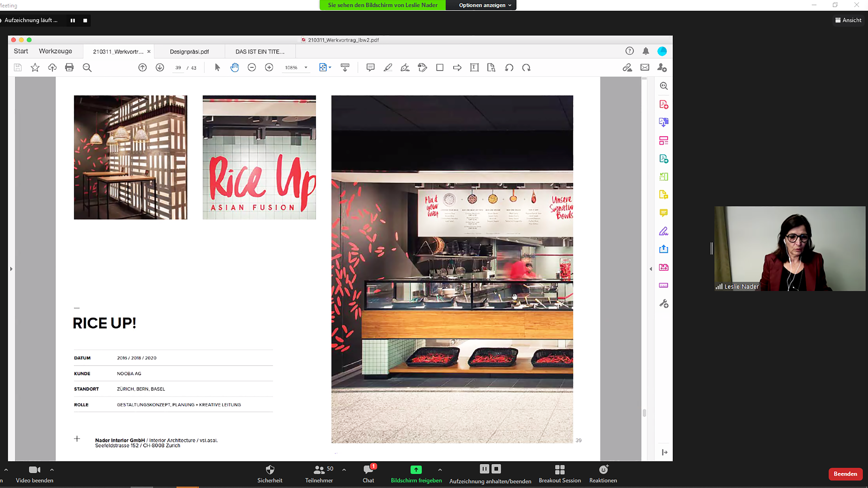Open the highlighter pen tool
The width and height of the screenshot is (868, 488).
[x=388, y=68]
